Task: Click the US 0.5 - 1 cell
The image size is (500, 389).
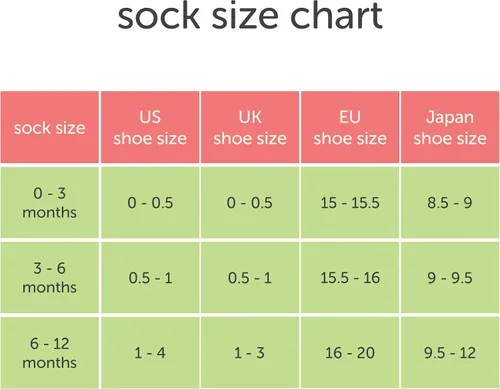Action: [150, 277]
